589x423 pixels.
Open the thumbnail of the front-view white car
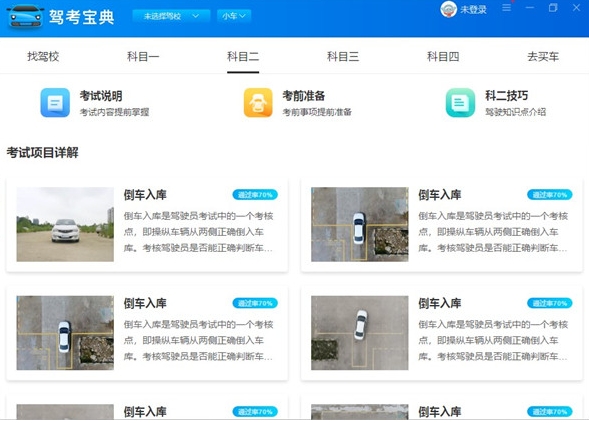coord(65,224)
